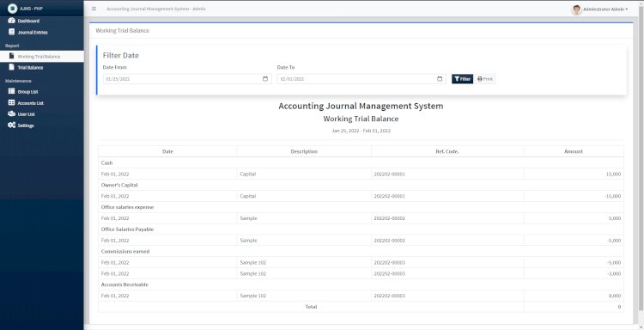The width and height of the screenshot is (644, 330).
Task: Click the Settings gears icon
Action: [x=11, y=125]
